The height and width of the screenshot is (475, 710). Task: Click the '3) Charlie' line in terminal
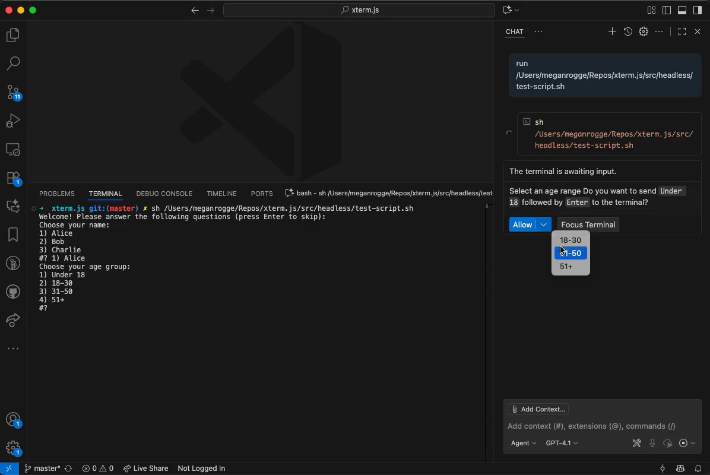[60, 249]
